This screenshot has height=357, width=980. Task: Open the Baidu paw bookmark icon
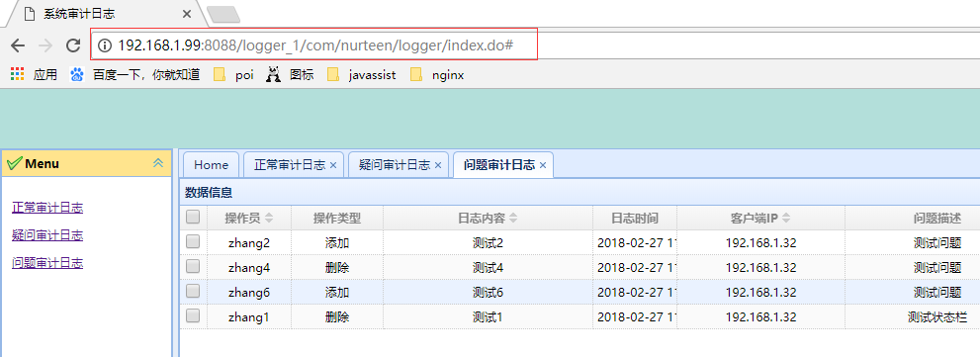pyautogui.click(x=77, y=74)
